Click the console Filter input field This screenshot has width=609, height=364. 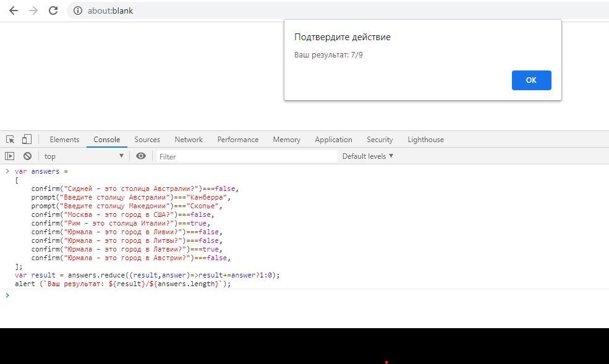click(246, 156)
